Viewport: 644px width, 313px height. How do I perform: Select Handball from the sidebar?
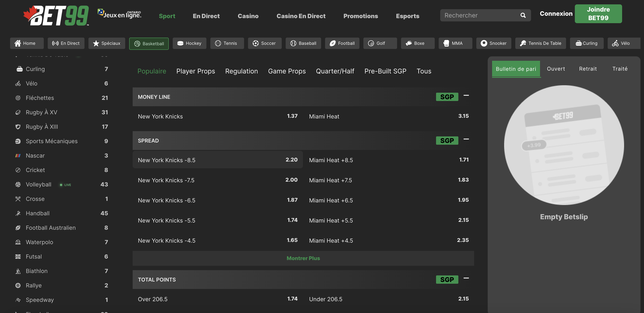point(37,213)
